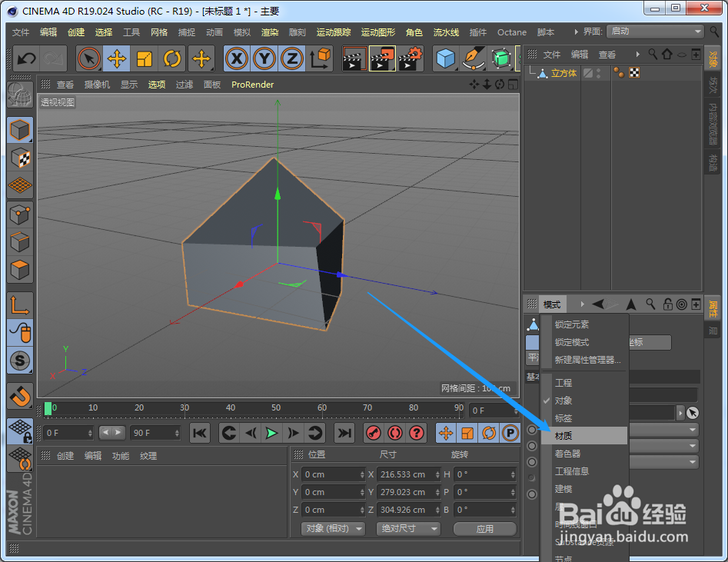Click timeline frame 50 marker
This screenshot has height=562, width=728.
pos(276,408)
